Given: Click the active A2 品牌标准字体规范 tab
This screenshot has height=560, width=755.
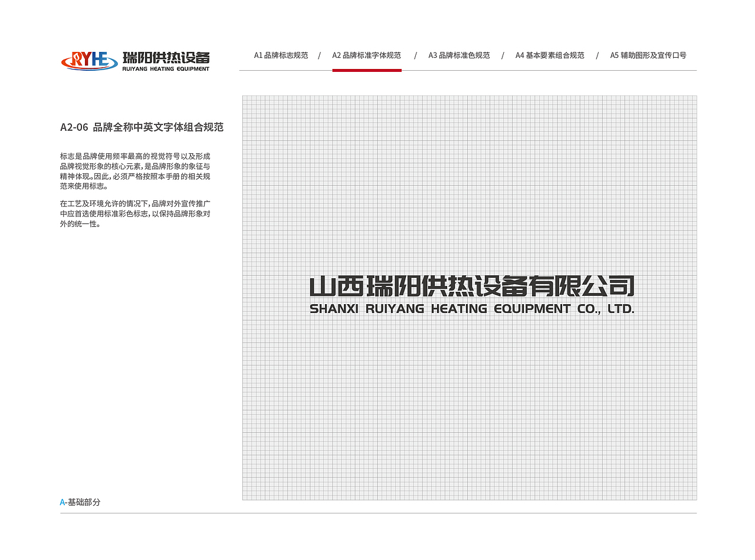Looking at the screenshot, I should [366, 55].
